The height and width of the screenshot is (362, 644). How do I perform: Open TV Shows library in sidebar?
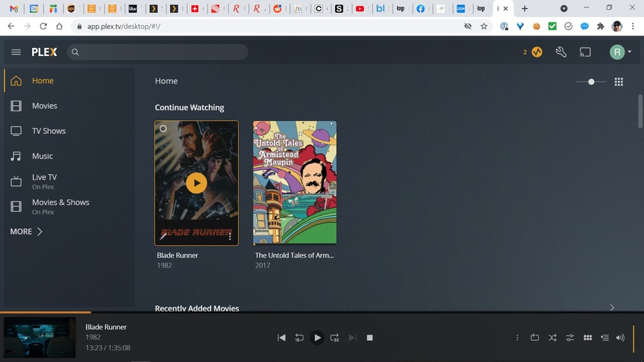(x=48, y=131)
